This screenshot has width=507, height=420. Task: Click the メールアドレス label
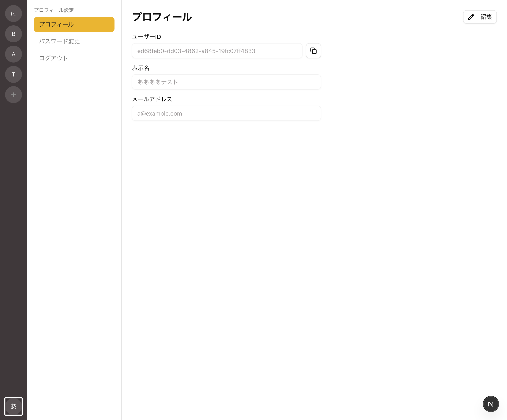tap(152, 99)
